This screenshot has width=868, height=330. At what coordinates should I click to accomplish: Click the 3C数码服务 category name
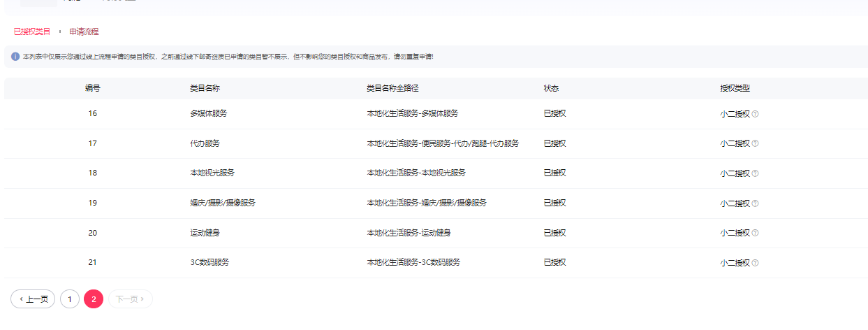click(209, 263)
